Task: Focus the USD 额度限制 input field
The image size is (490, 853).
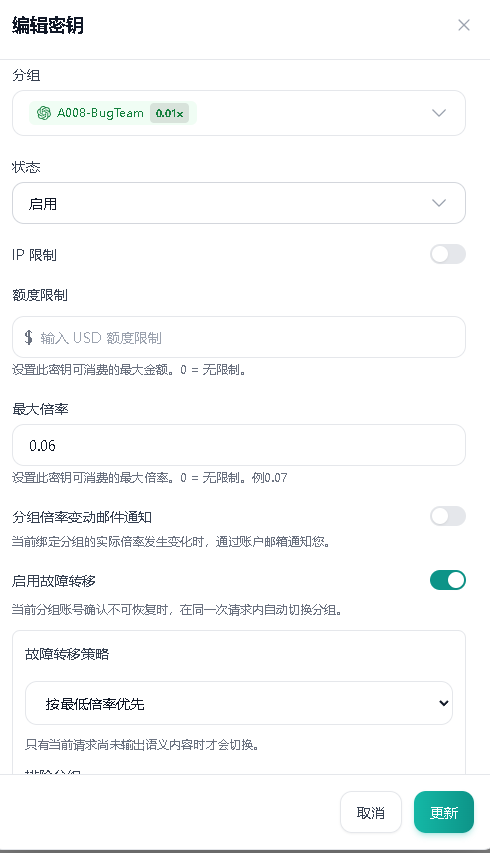Action: [x=239, y=337]
